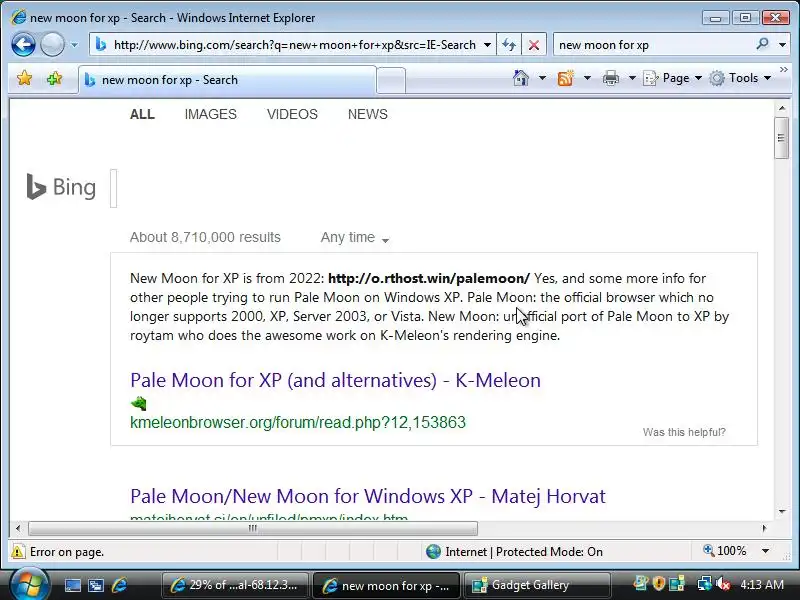Launch Internet Explorer from quick launch

tap(119, 585)
